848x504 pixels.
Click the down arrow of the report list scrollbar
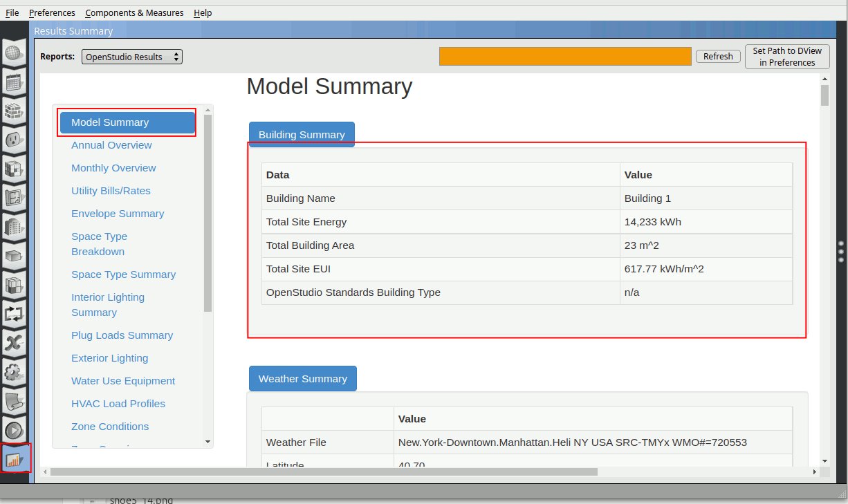point(208,441)
